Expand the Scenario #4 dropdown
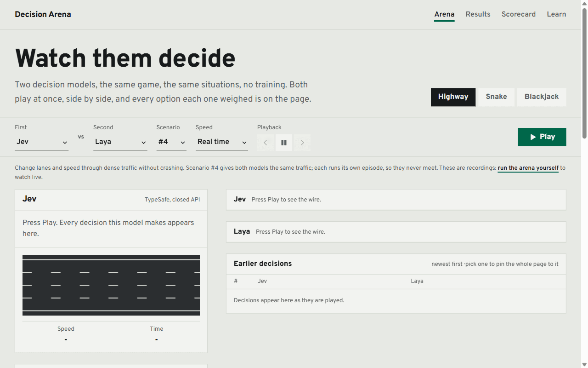 (171, 142)
